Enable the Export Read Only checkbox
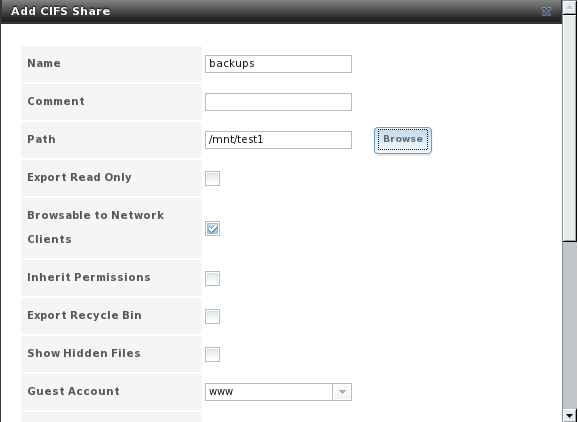 (212, 178)
